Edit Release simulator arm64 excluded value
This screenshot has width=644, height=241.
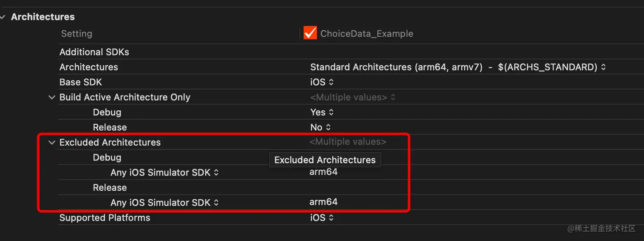(323, 202)
